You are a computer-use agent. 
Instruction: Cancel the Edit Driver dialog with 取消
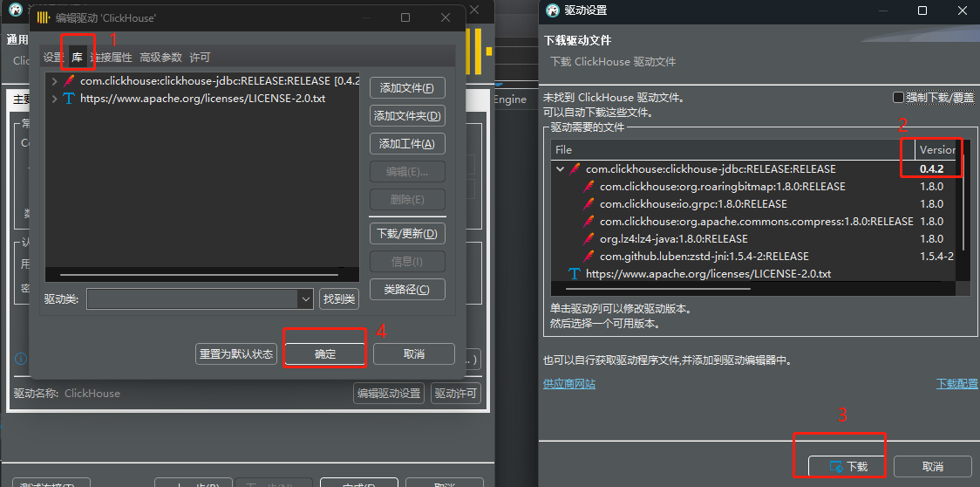(x=414, y=353)
